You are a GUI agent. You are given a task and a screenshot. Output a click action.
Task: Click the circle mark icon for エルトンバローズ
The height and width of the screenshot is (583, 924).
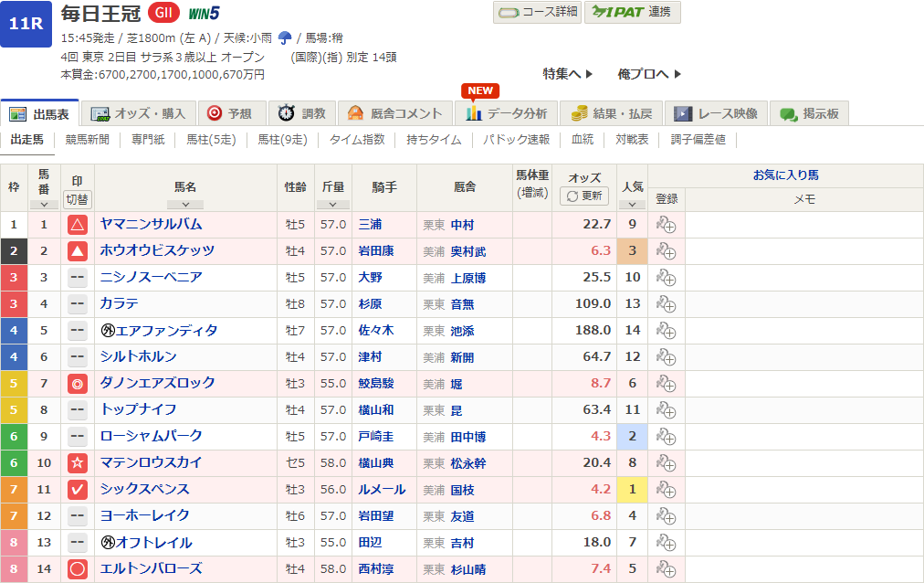coord(78,569)
